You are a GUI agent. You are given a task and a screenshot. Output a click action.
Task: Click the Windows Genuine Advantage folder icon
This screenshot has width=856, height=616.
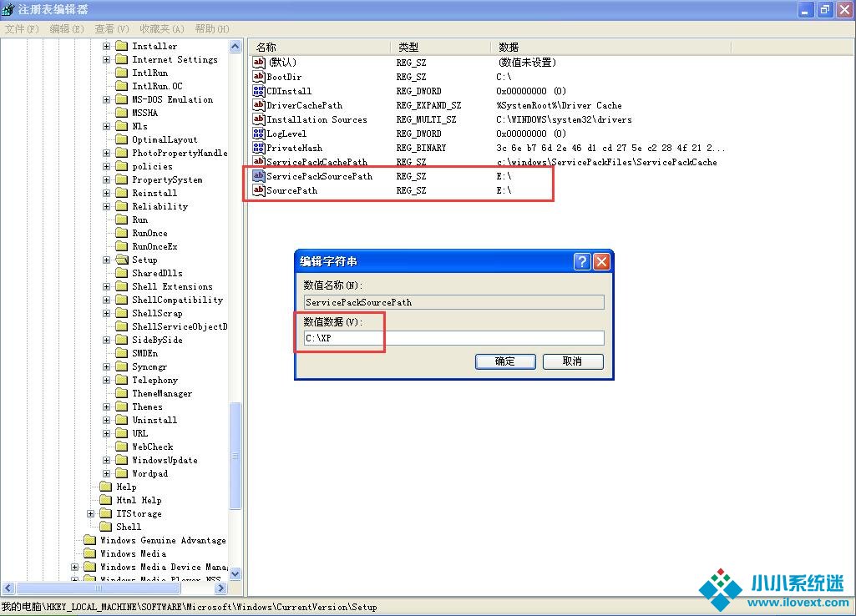(x=90, y=541)
